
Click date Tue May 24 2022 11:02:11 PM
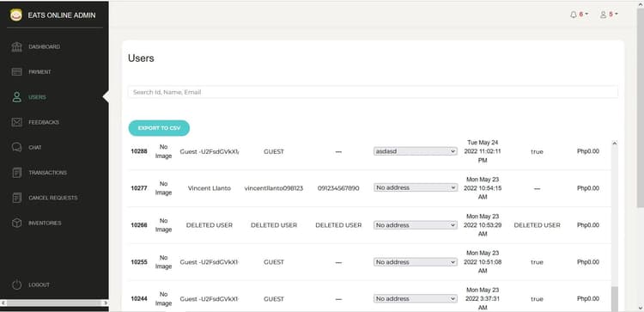[483, 151]
